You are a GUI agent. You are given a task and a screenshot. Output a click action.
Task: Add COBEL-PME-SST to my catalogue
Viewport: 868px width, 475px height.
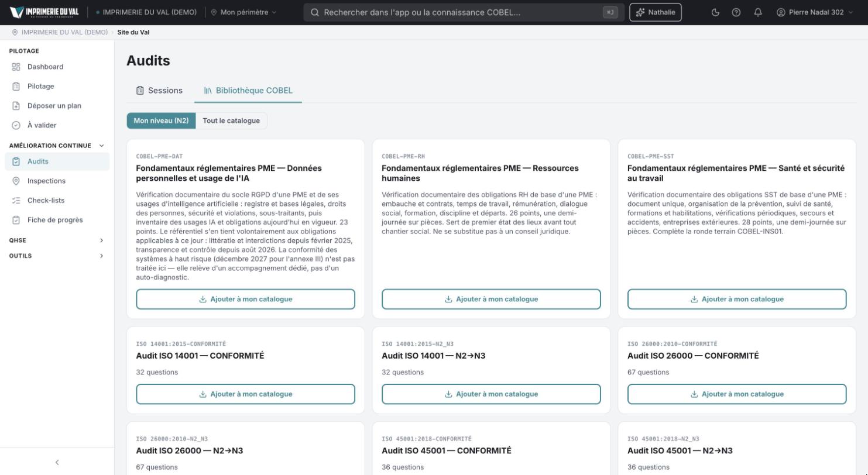[737, 299]
